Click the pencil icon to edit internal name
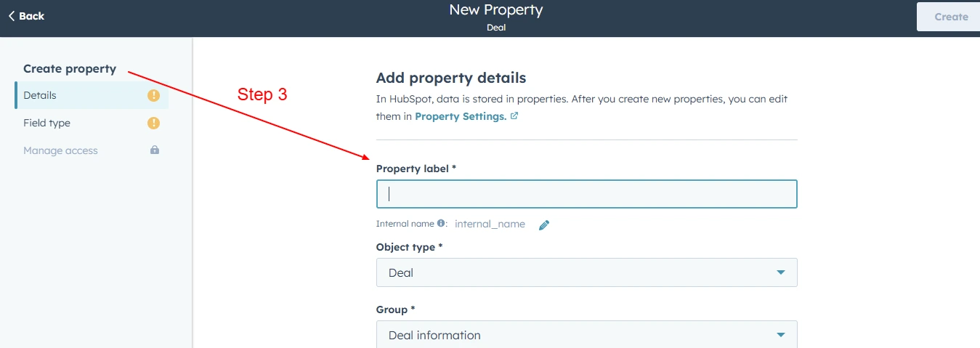The image size is (980, 348). click(544, 225)
